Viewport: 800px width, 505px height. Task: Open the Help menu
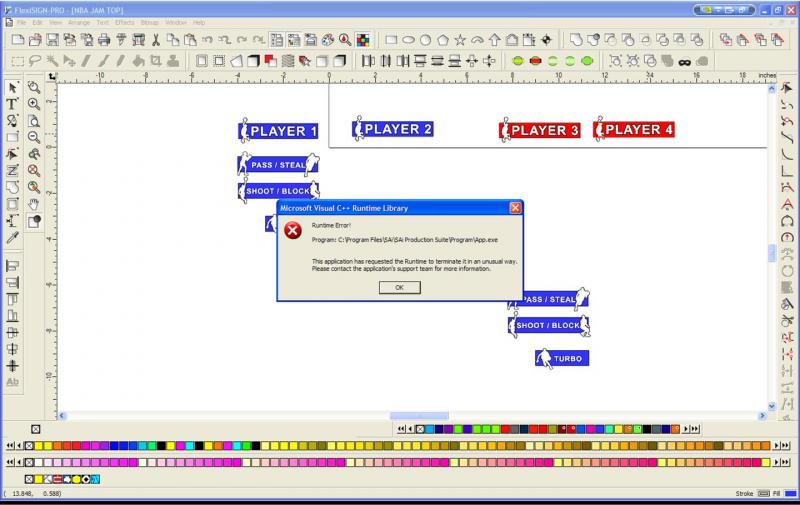click(199, 22)
